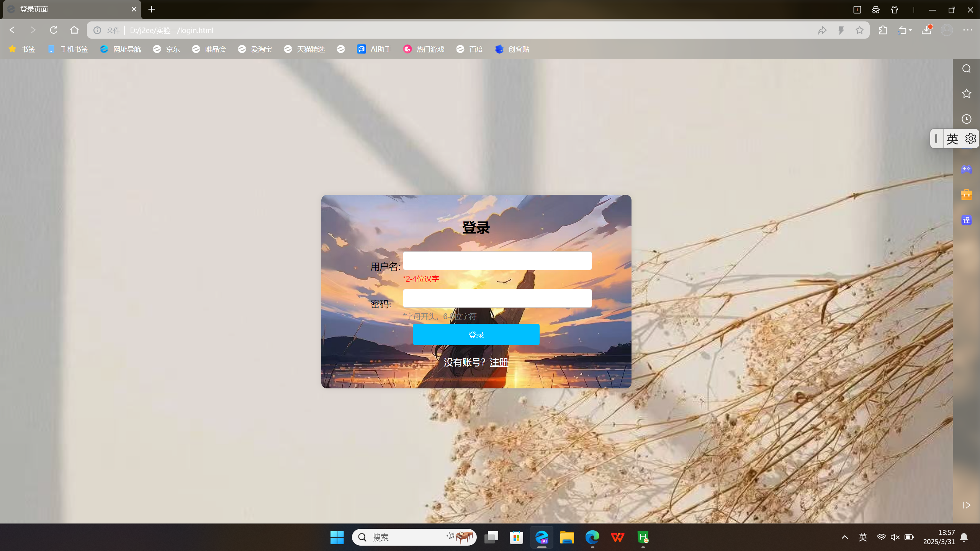
Task: Click the 用户名 input field
Action: (497, 261)
